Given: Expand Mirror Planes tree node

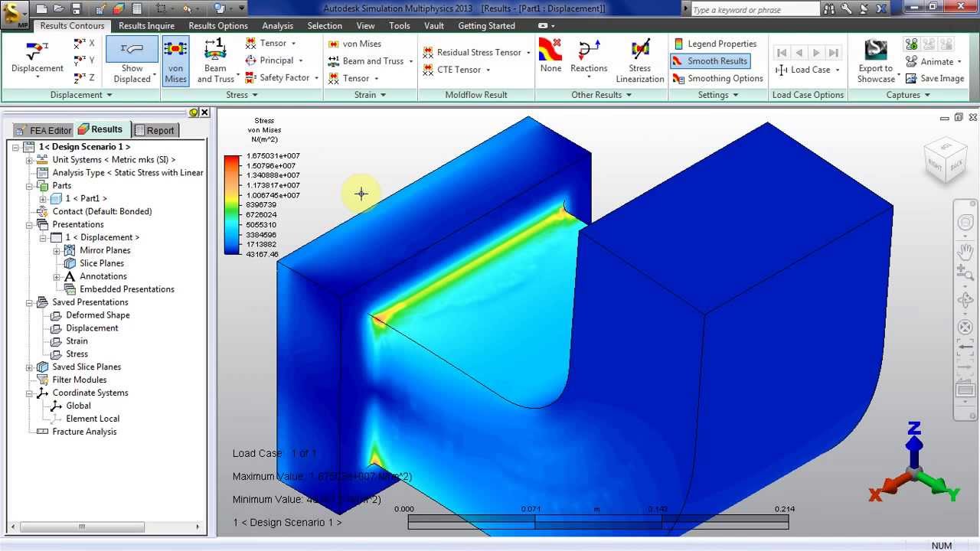Looking at the screenshot, I should (56, 250).
